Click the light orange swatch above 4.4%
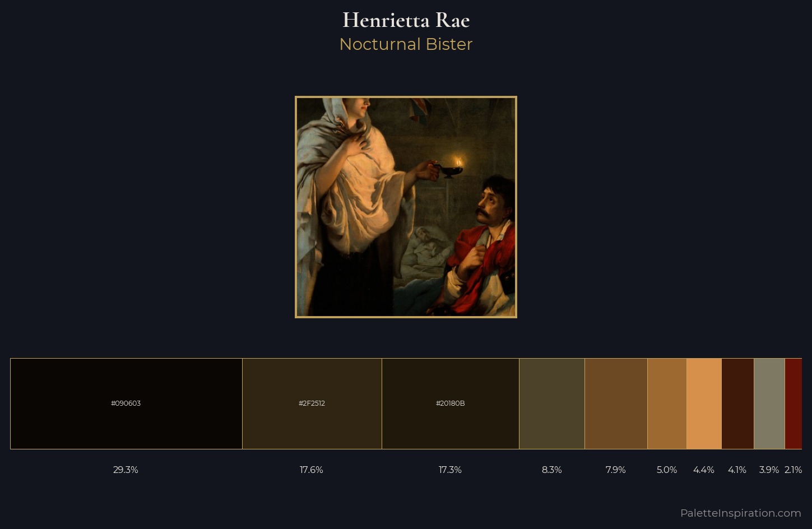Viewport: 812px width, 529px height. (x=704, y=403)
